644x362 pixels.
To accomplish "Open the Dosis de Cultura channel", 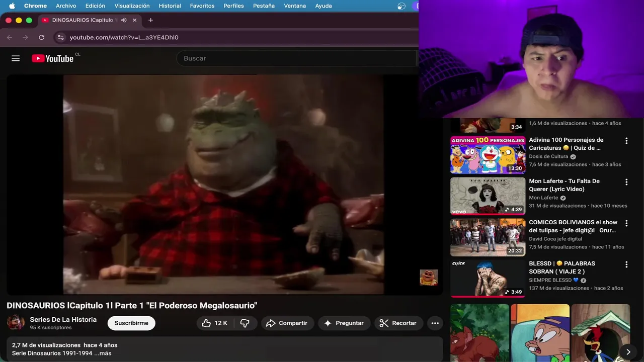I will (x=548, y=156).
